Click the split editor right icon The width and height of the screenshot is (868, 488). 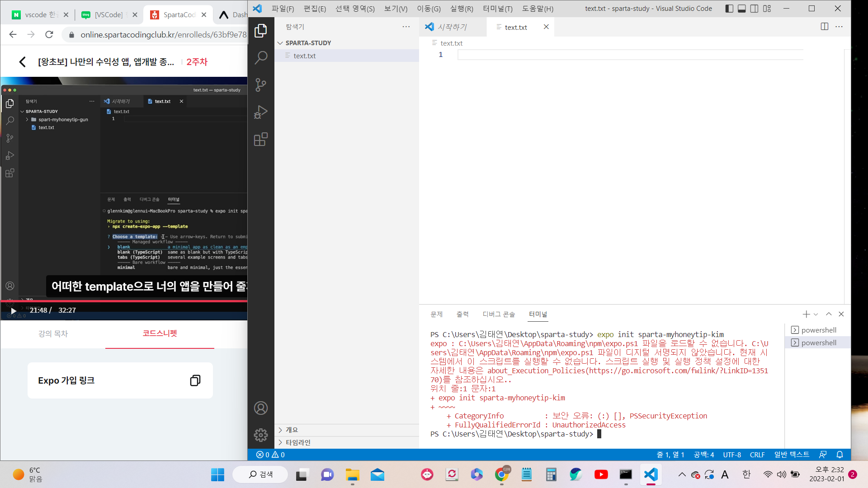click(825, 27)
